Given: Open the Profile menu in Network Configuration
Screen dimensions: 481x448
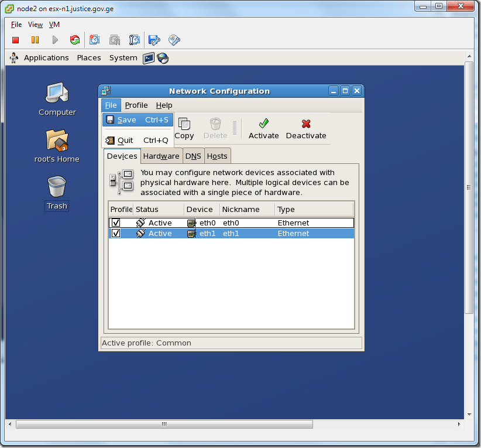Looking at the screenshot, I should (136, 105).
